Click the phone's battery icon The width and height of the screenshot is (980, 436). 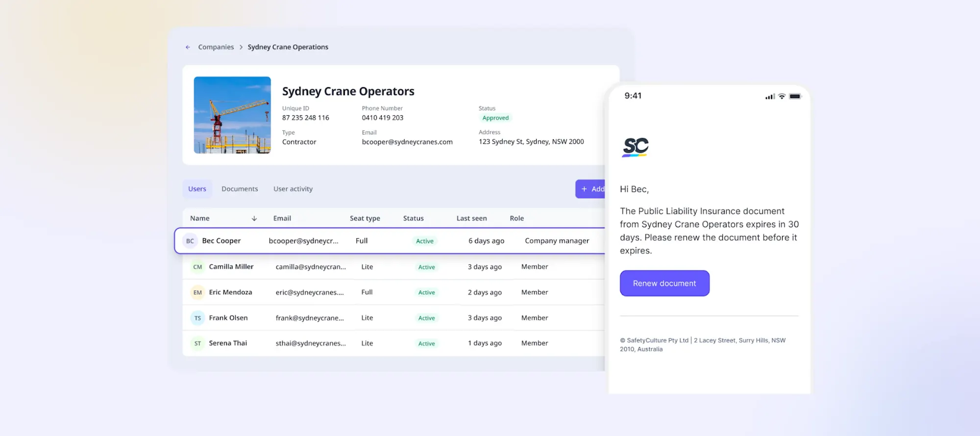795,96
